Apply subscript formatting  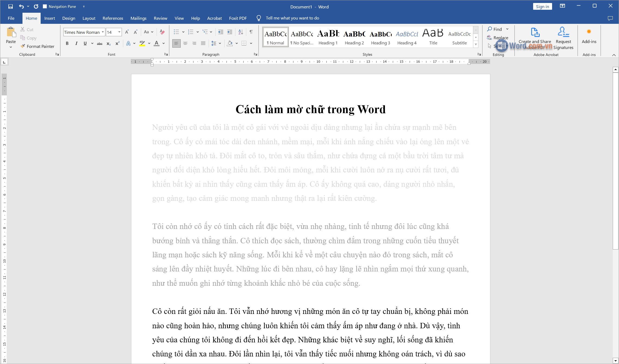point(109,43)
